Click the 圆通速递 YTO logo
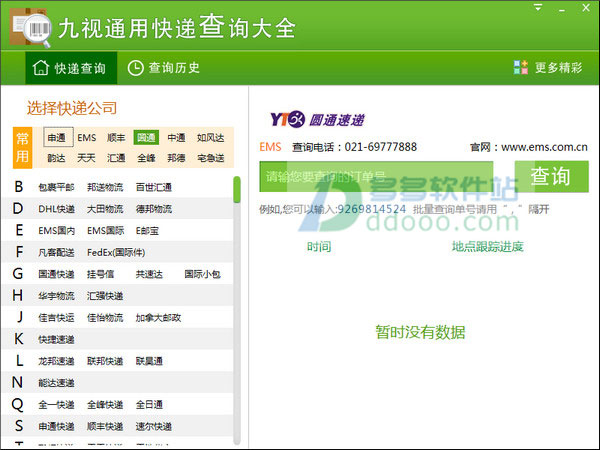600x450 pixels. click(x=317, y=119)
